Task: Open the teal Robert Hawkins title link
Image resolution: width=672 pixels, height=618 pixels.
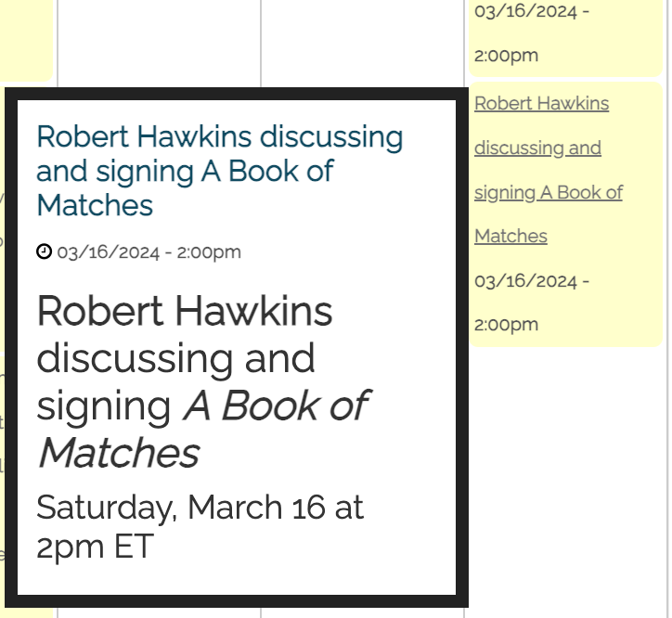Action: (219, 171)
